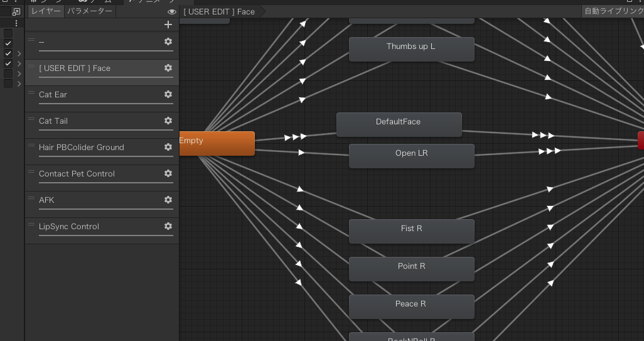Image resolution: width=644 pixels, height=341 pixels.
Task: Select the Contact Pet Control layer name
Action: pos(77,174)
